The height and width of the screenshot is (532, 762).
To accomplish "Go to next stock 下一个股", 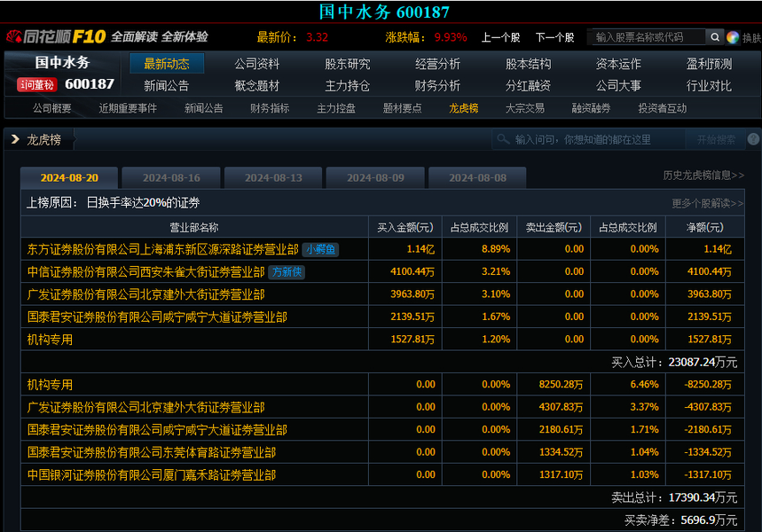I will click(554, 37).
